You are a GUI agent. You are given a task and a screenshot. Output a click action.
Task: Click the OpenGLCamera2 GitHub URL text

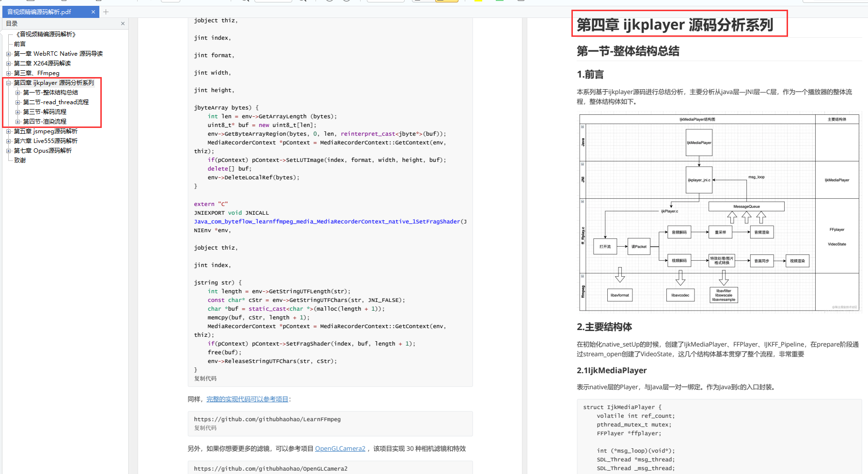(271, 469)
